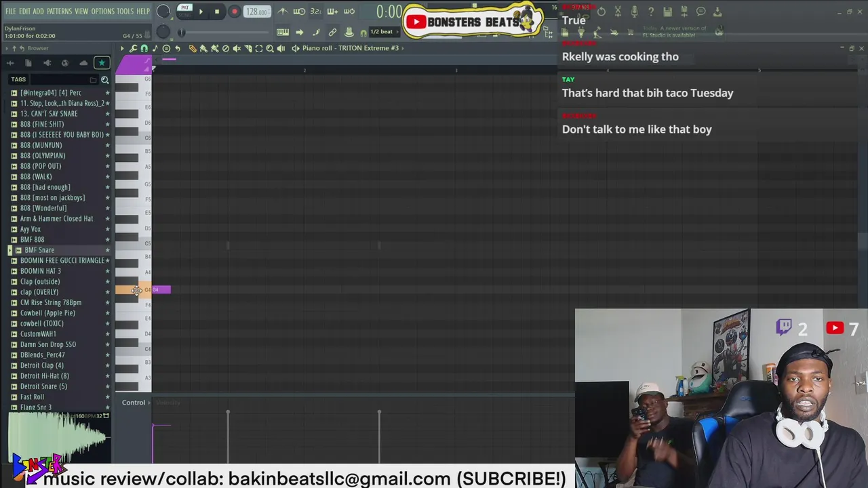Open piano roll tool options wrench
Screen dimensions: 868x488
pos(133,48)
